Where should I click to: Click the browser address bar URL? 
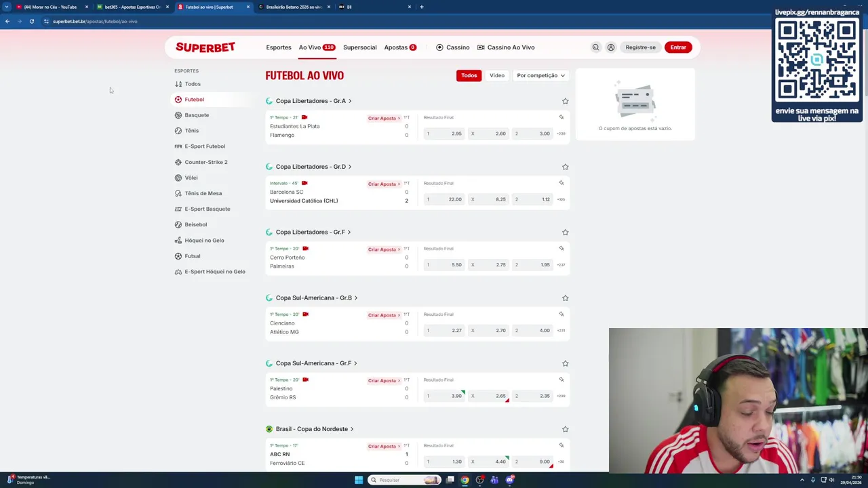pyautogui.click(x=95, y=21)
